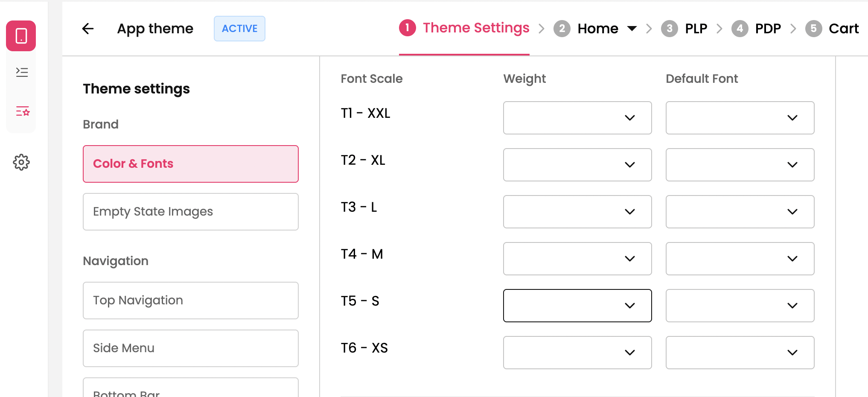Expand the Home step dropdown arrow

click(x=632, y=29)
